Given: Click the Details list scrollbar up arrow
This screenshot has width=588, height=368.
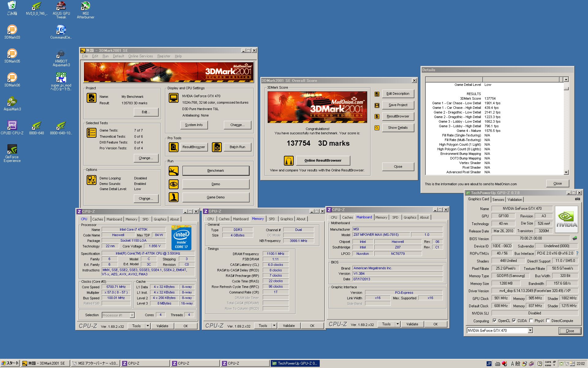Looking at the screenshot, I should (x=566, y=79).
